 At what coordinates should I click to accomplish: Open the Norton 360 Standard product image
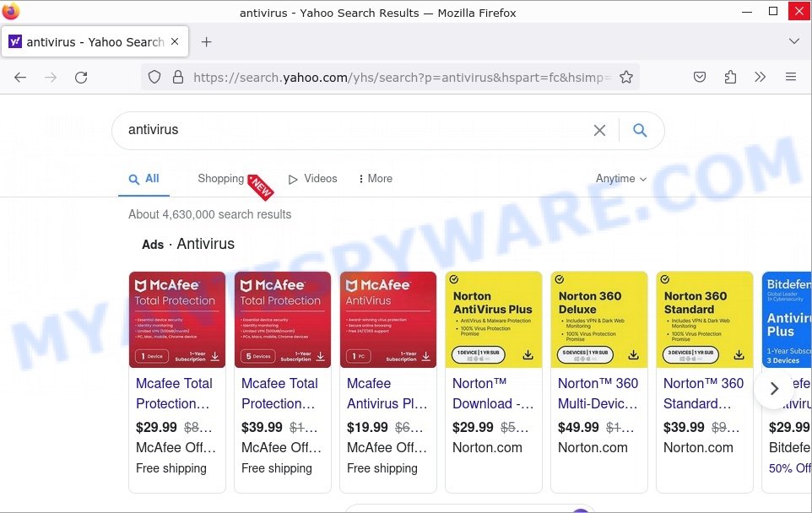[x=705, y=320]
